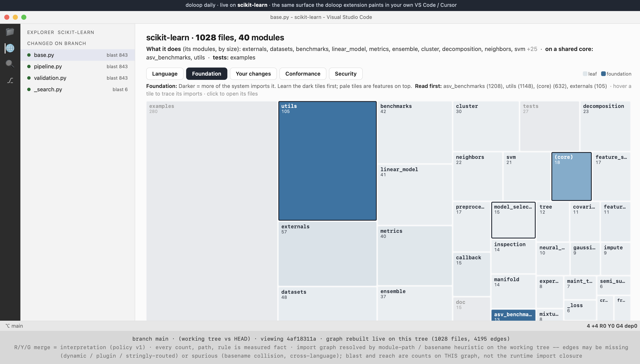Open the examples treemap tile

tap(212, 211)
